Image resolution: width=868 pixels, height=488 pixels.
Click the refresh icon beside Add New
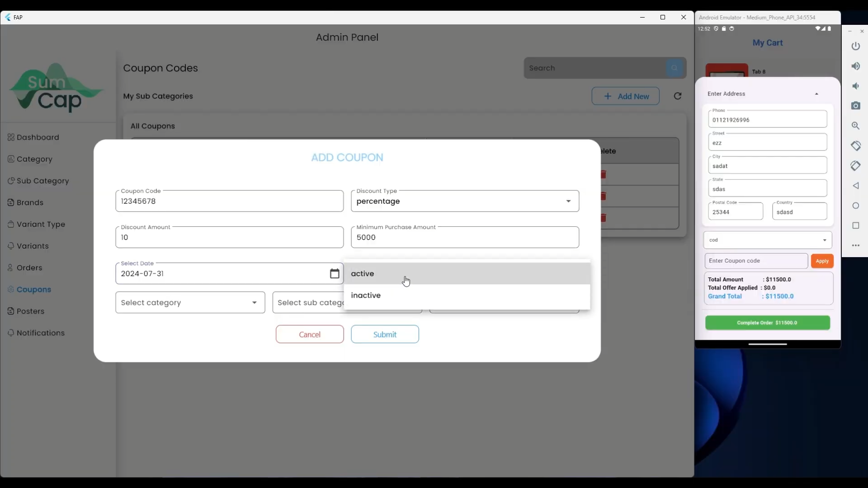click(678, 96)
